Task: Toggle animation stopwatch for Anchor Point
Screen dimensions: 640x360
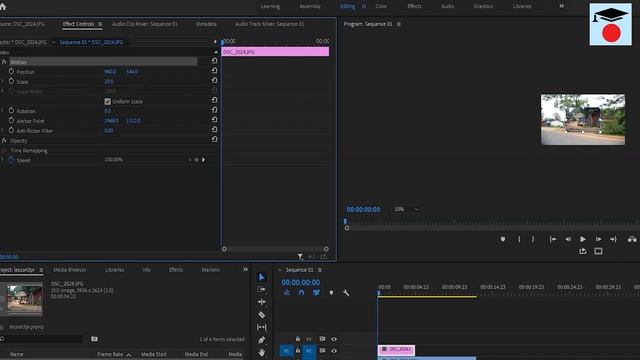Action: pos(11,120)
